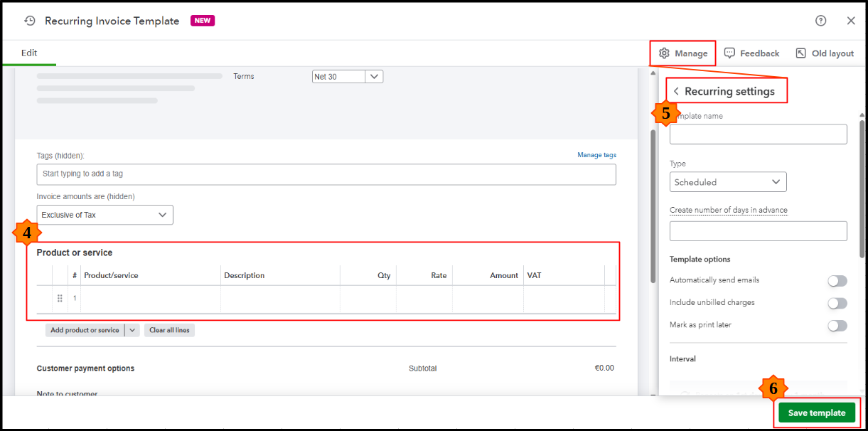Close the Recurring Invoice Template window
This screenshot has width=868, height=431.
[851, 21]
